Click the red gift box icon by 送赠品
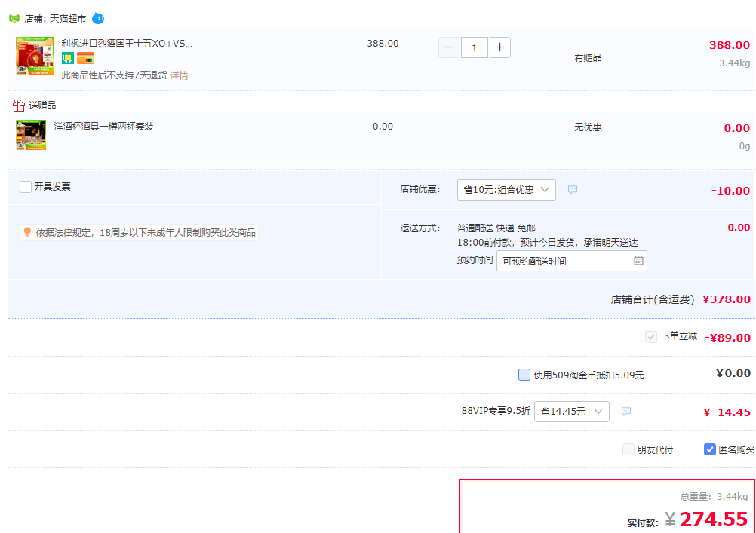This screenshot has width=756, height=533. pos(19,105)
